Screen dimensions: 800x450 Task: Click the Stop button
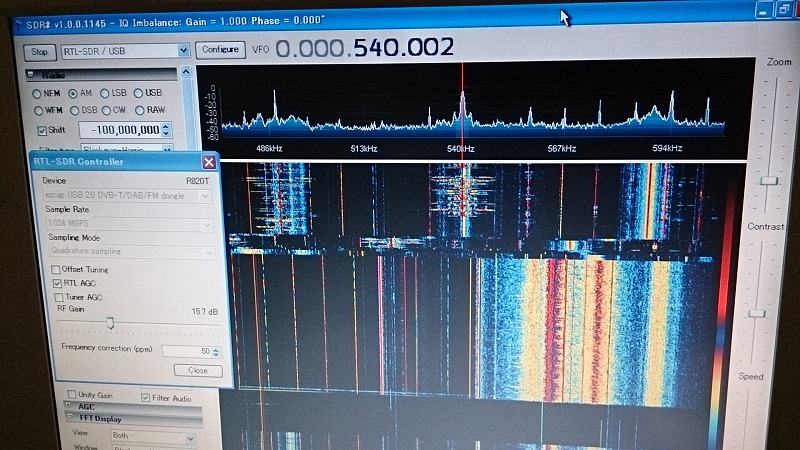click(x=39, y=52)
